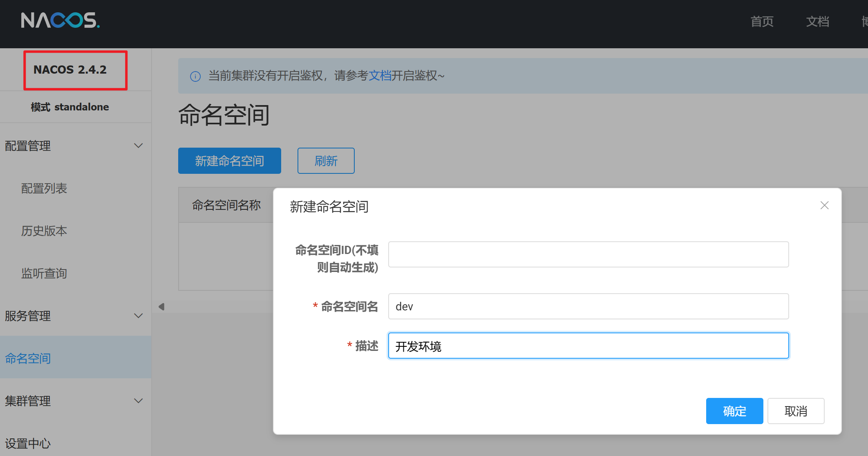Click 文档 in the top navigation

[x=818, y=21]
